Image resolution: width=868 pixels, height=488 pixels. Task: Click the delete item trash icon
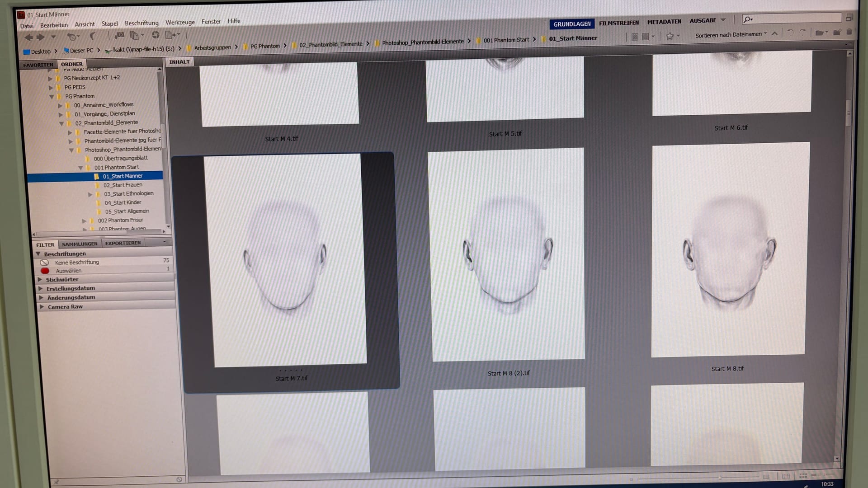849,32
